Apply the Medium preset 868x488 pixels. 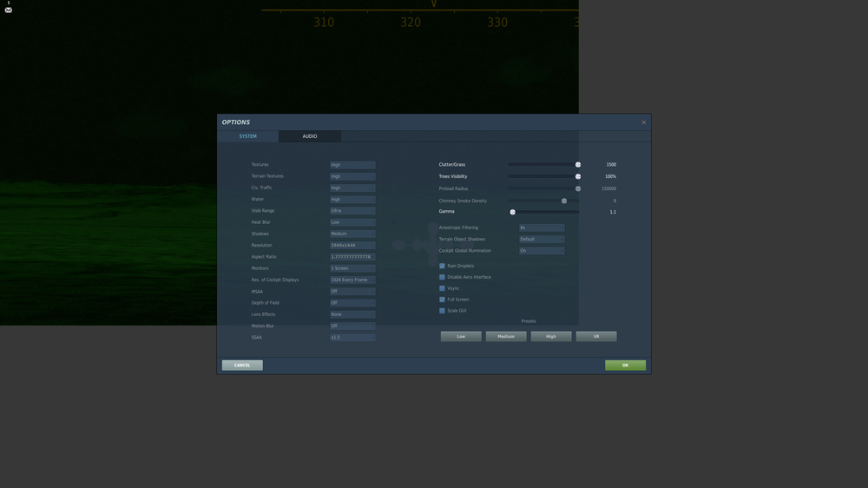506,336
